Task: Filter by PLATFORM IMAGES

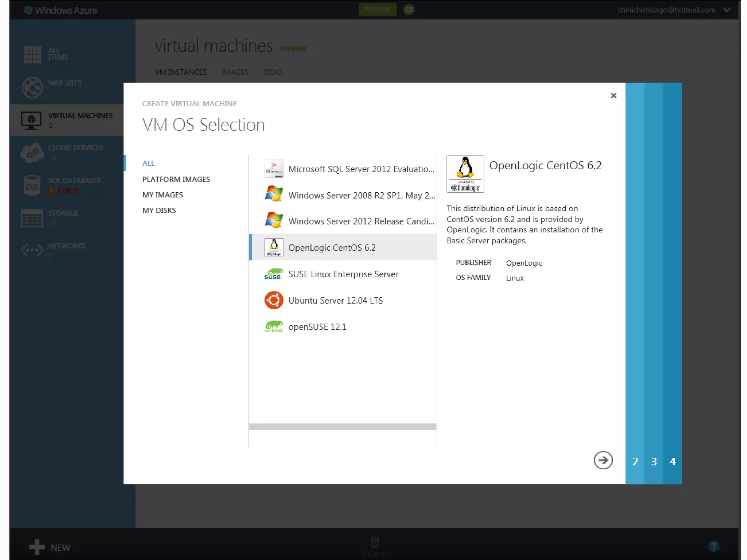Action: (x=176, y=179)
